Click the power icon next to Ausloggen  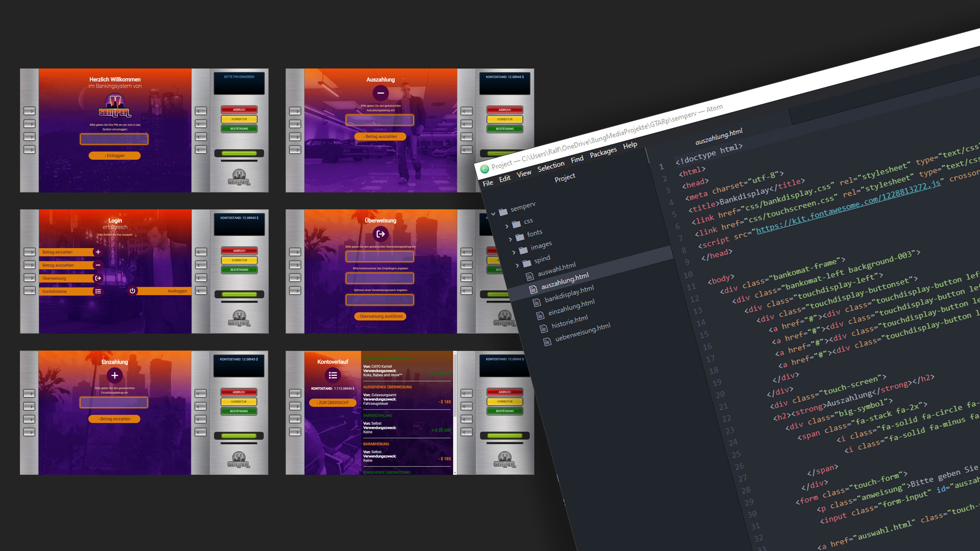pyautogui.click(x=132, y=291)
